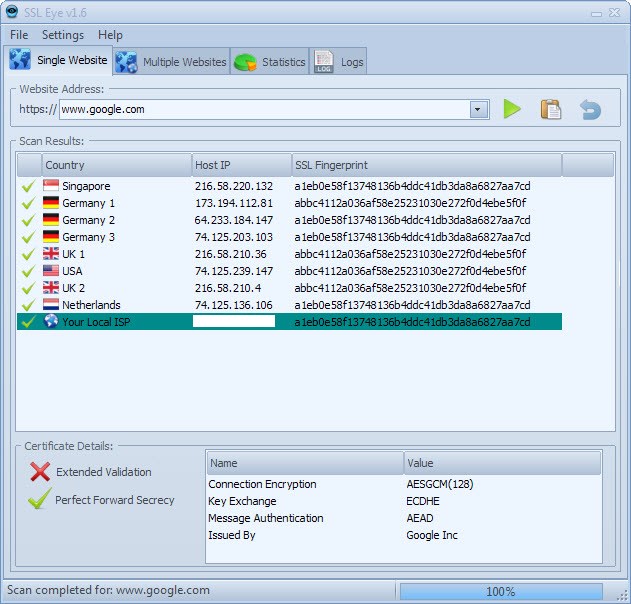Click the ECDHE key exchange value
This screenshot has width=631, height=604.
point(423,501)
